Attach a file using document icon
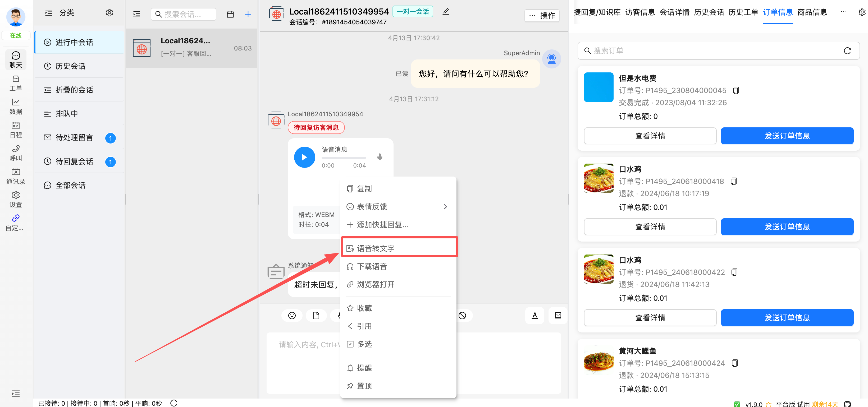This screenshot has height=407, width=868. click(316, 316)
